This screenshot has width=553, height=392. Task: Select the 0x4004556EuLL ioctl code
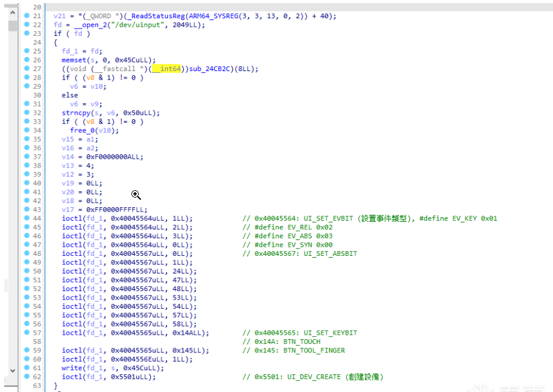coord(139,359)
